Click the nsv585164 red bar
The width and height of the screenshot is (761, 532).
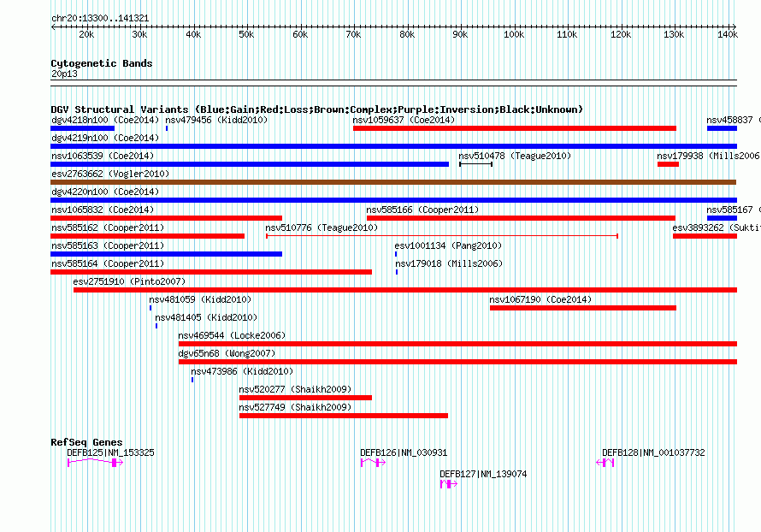211,272
